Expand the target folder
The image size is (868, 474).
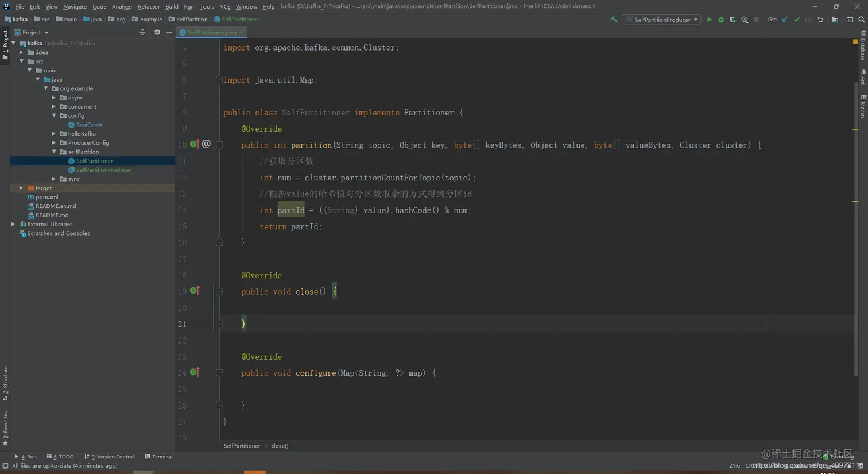point(22,188)
